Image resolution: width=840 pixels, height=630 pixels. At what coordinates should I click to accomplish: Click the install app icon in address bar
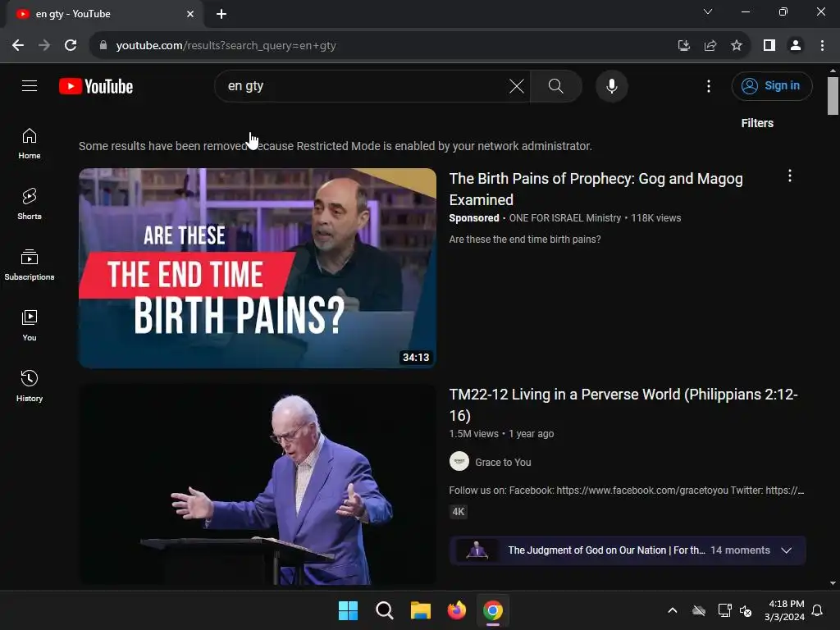point(683,46)
